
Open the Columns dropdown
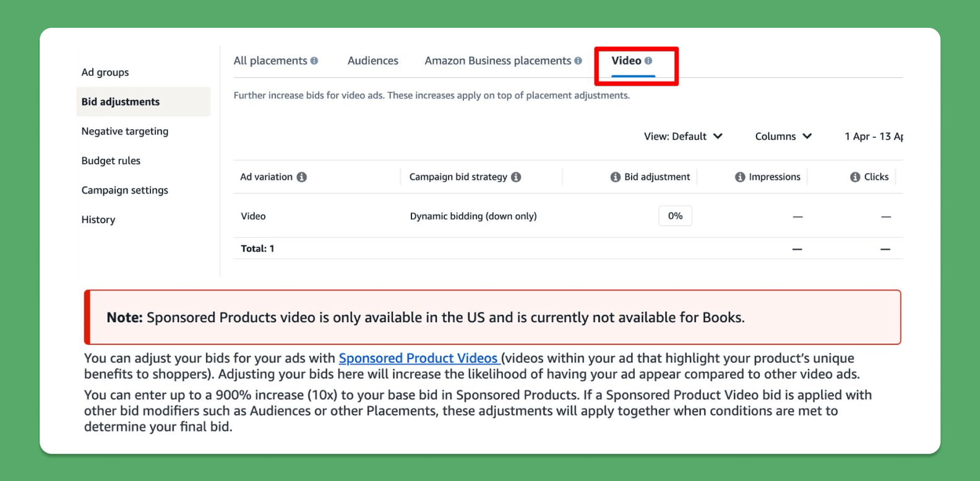click(783, 136)
